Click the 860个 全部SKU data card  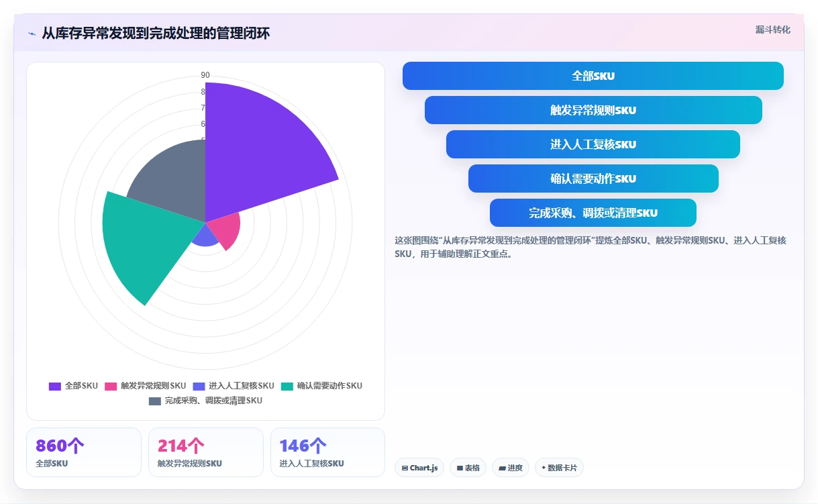[x=84, y=452]
